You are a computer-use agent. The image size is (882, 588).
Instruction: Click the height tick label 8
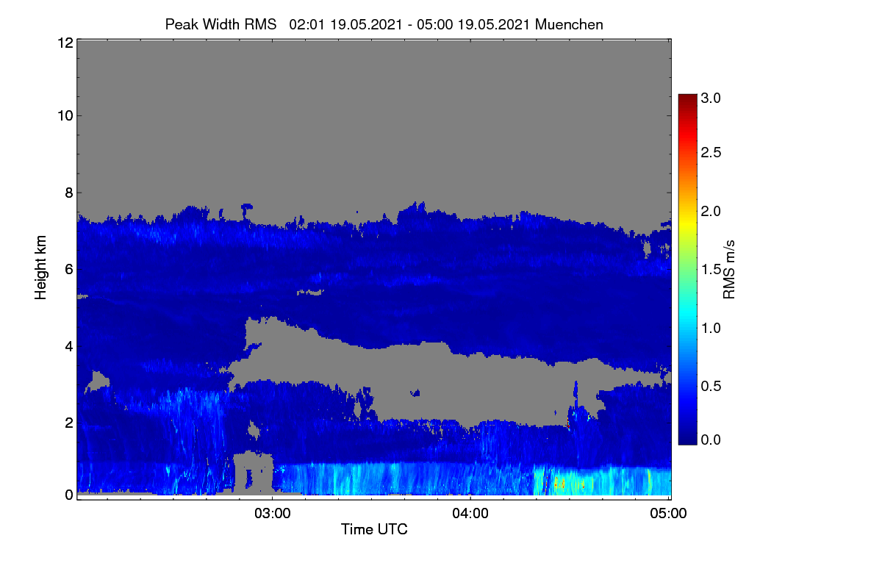(x=68, y=193)
